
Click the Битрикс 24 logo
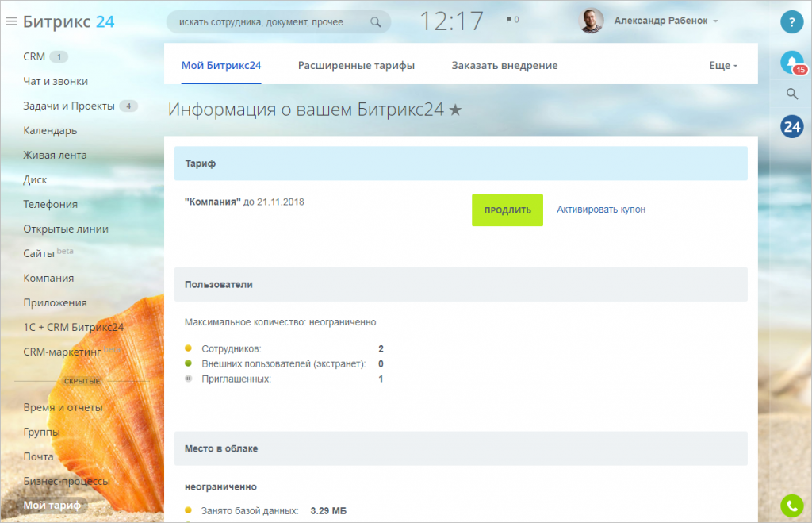68,21
